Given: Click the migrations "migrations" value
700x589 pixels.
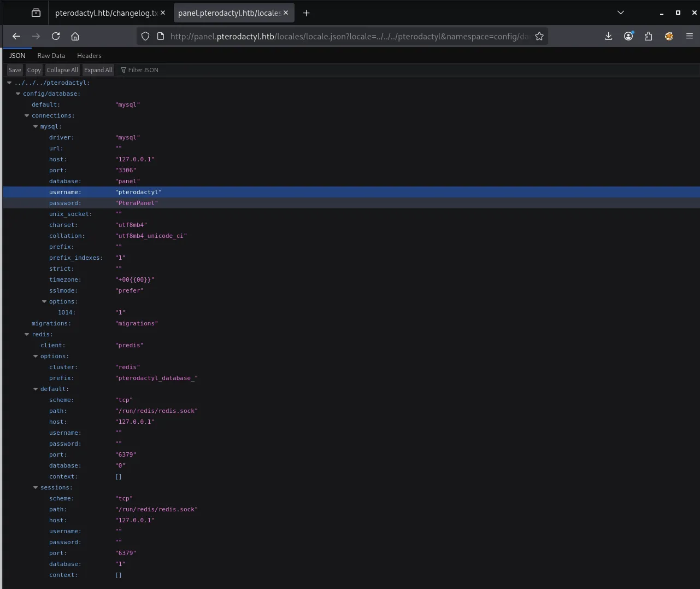Looking at the screenshot, I should coord(137,323).
